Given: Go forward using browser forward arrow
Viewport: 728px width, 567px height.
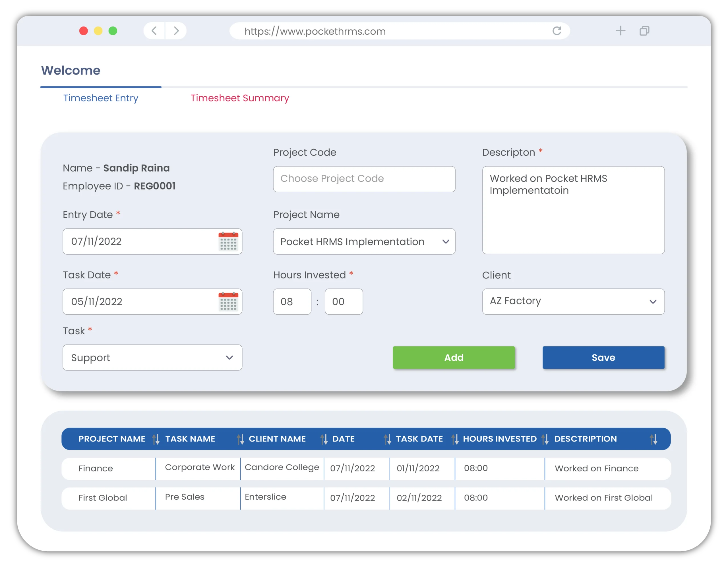Looking at the screenshot, I should click(176, 31).
